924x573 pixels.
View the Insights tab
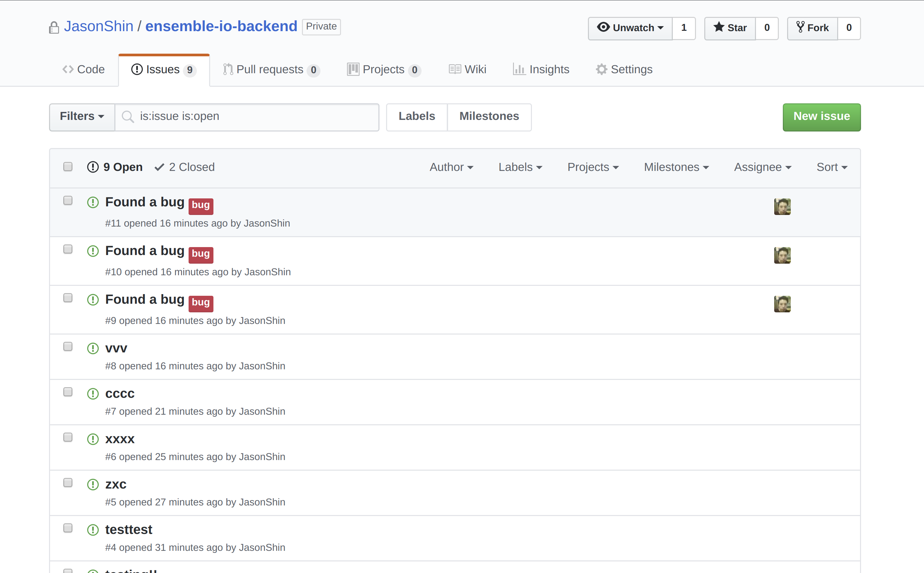pyautogui.click(x=541, y=70)
